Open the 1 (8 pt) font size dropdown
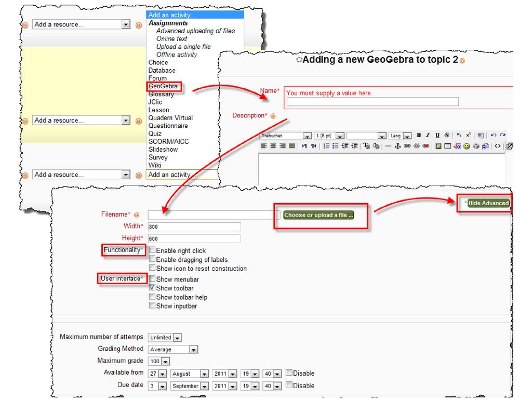The image size is (532, 399). point(329,136)
